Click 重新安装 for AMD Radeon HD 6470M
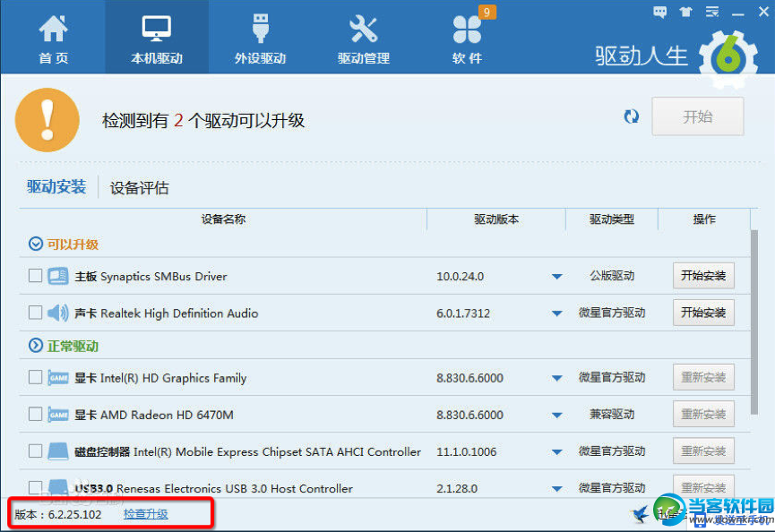775x532 pixels. click(x=703, y=414)
